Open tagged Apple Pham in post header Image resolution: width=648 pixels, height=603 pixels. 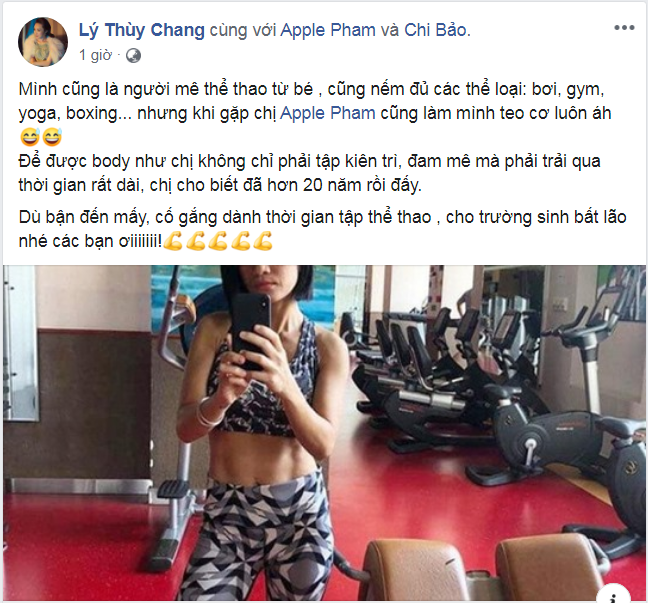pyautogui.click(x=328, y=30)
